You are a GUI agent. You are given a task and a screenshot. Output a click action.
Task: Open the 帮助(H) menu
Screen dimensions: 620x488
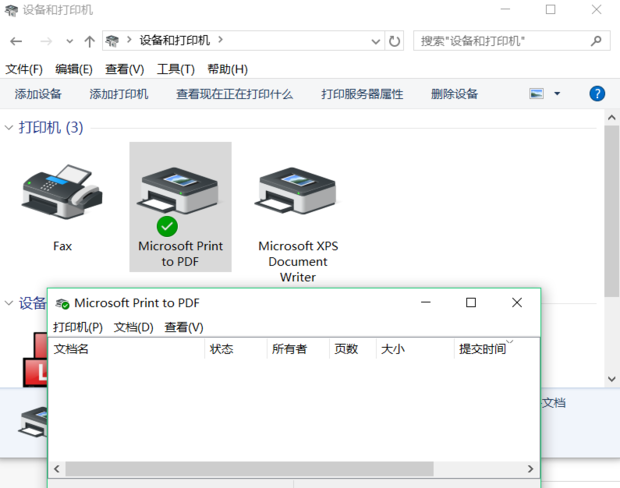(x=228, y=70)
